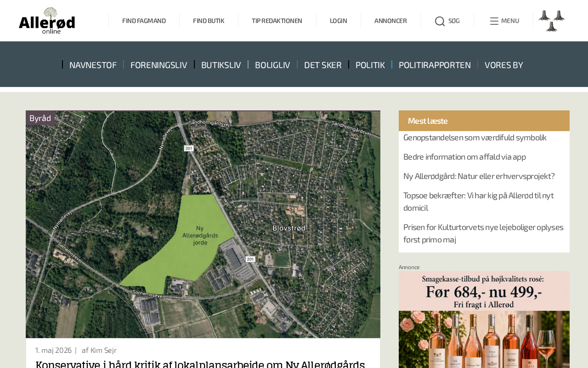Image resolution: width=588 pixels, height=368 pixels.
Task: Open the Butiksliv section
Action: pyautogui.click(x=221, y=65)
